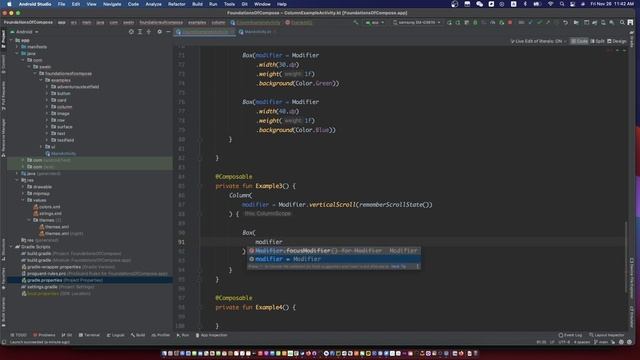The width and height of the screenshot is (640, 360).
Task: Click the hammer Make Project icon in toolbar
Action: click(x=356, y=22)
